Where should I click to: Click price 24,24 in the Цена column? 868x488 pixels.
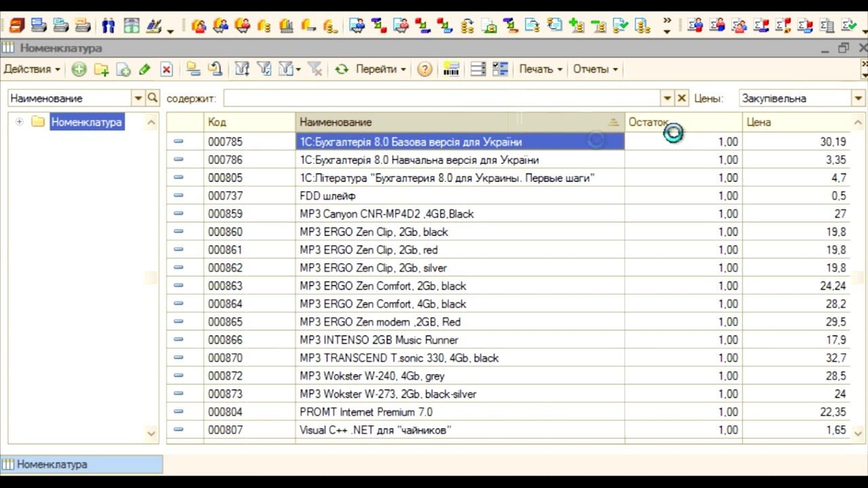(x=833, y=286)
